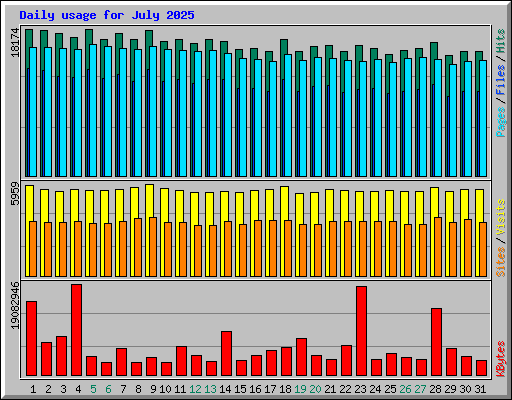Click the red KBytes bar for day 23
Image resolution: width=512 pixels, height=400 pixels.
pyautogui.click(x=361, y=331)
